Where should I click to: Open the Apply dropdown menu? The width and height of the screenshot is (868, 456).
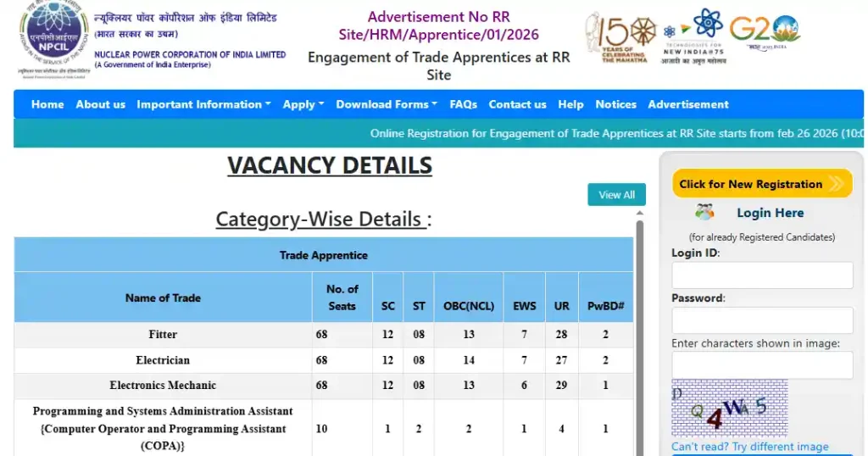(x=303, y=104)
